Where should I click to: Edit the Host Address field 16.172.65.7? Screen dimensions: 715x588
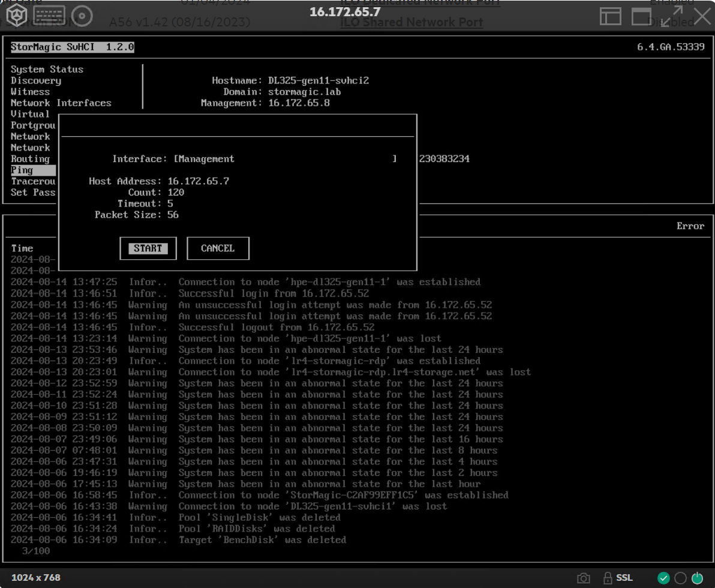point(199,181)
